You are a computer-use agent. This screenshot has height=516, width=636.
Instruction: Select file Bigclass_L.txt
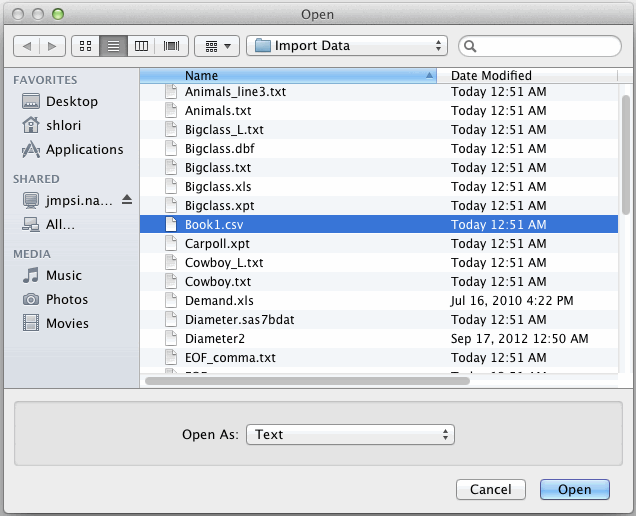coord(379,129)
